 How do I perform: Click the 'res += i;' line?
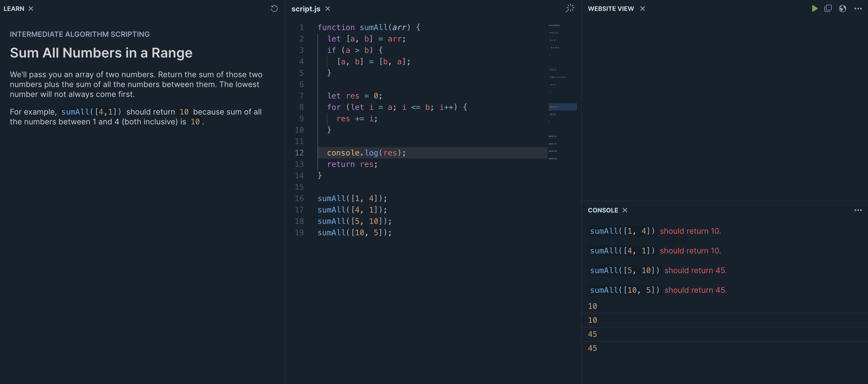[x=357, y=118]
